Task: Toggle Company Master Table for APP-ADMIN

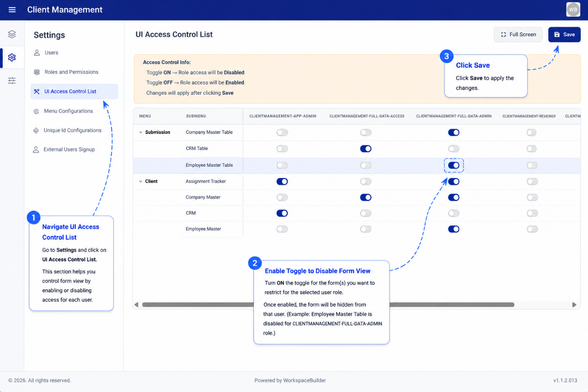Action: (x=282, y=132)
